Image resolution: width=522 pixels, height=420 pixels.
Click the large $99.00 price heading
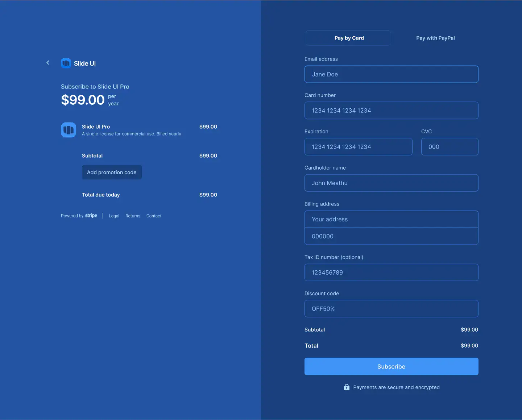[x=83, y=100]
